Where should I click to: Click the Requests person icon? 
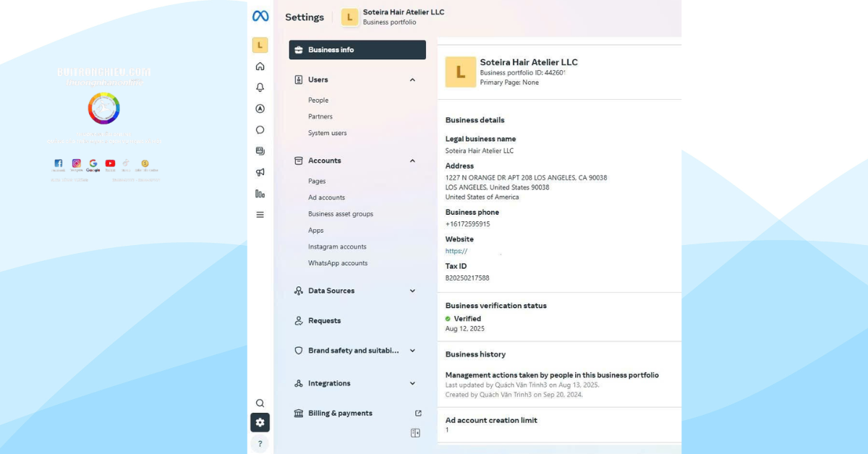pyautogui.click(x=299, y=320)
